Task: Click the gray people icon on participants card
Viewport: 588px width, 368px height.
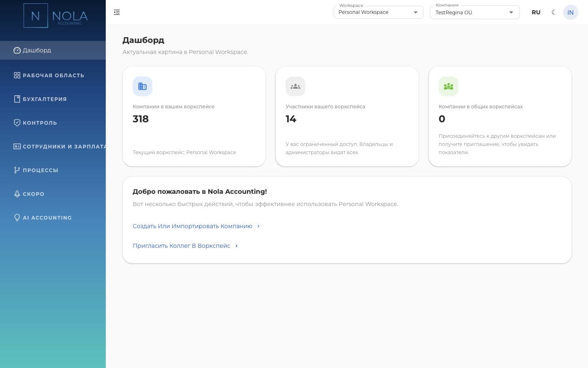Action: click(295, 86)
